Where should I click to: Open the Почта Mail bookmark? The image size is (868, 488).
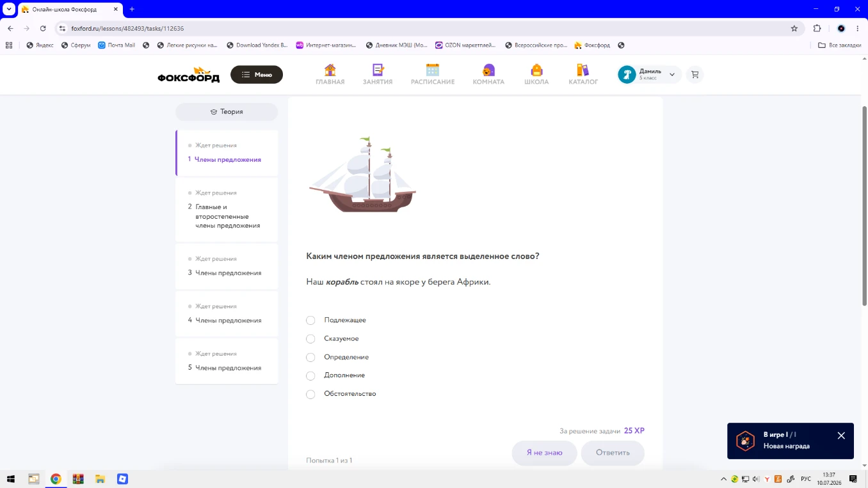(x=117, y=45)
